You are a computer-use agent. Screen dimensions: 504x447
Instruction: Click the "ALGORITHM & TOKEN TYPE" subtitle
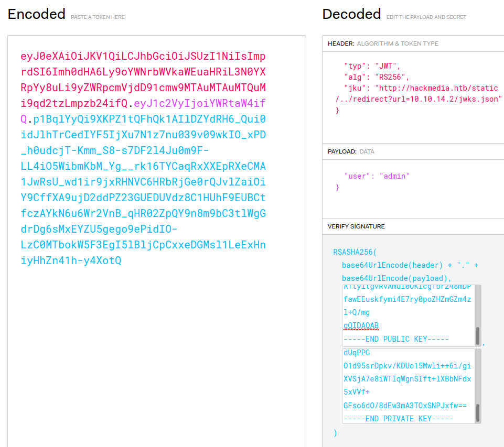click(x=398, y=43)
